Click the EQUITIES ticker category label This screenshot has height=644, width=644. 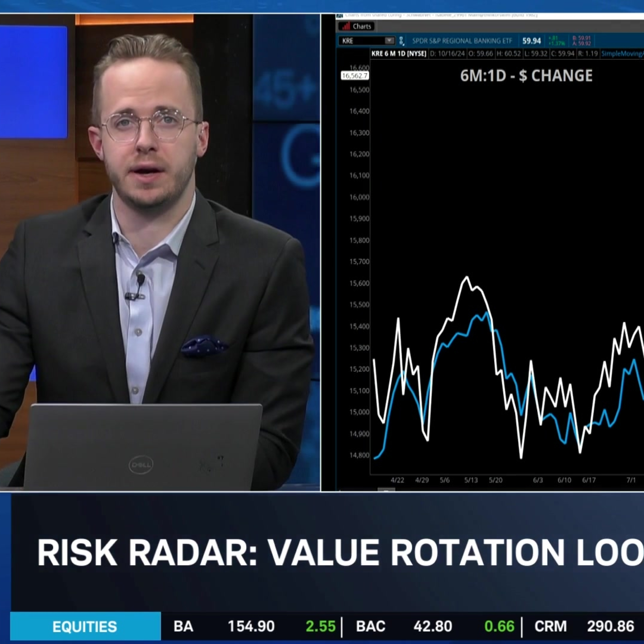[x=85, y=627]
